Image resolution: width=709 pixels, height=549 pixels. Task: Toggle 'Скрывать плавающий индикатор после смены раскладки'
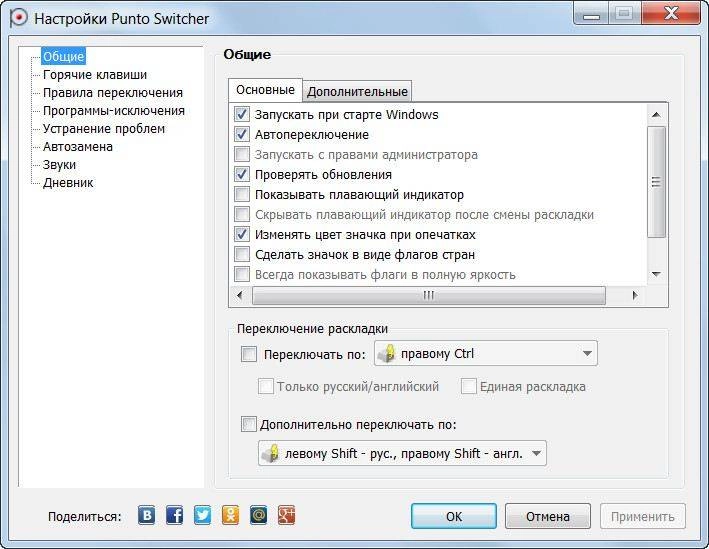(x=242, y=214)
